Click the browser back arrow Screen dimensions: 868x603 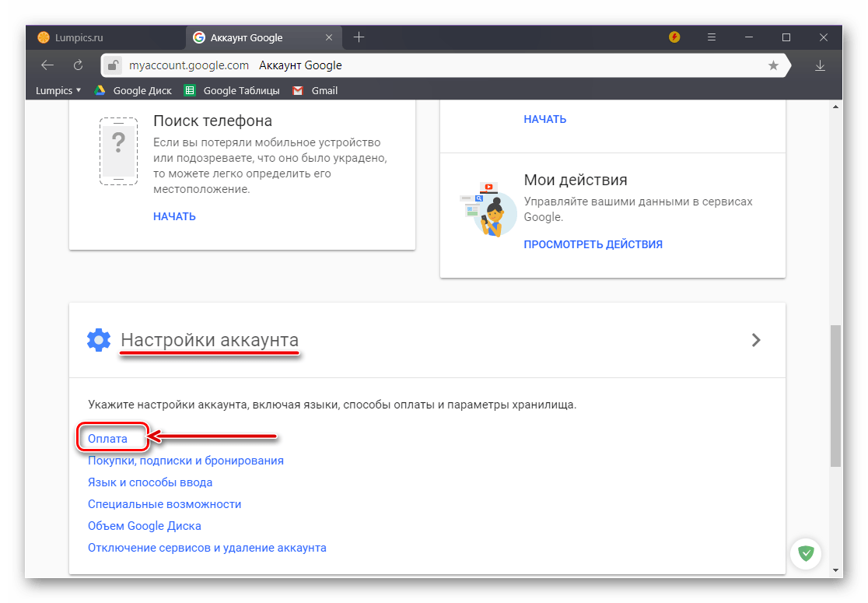click(x=47, y=65)
